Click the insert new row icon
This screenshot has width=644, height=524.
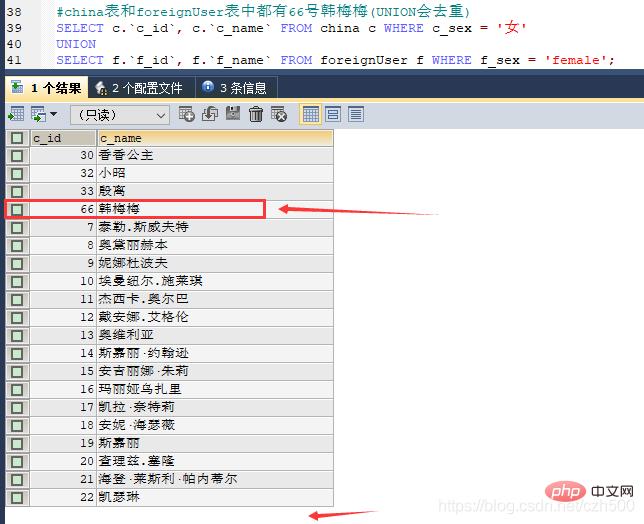(x=186, y=115)
